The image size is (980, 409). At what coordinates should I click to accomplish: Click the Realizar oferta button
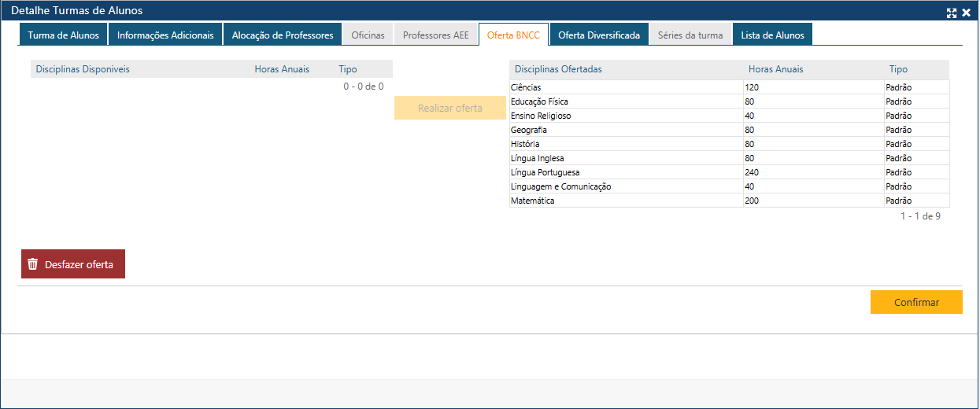click(449, 108)
